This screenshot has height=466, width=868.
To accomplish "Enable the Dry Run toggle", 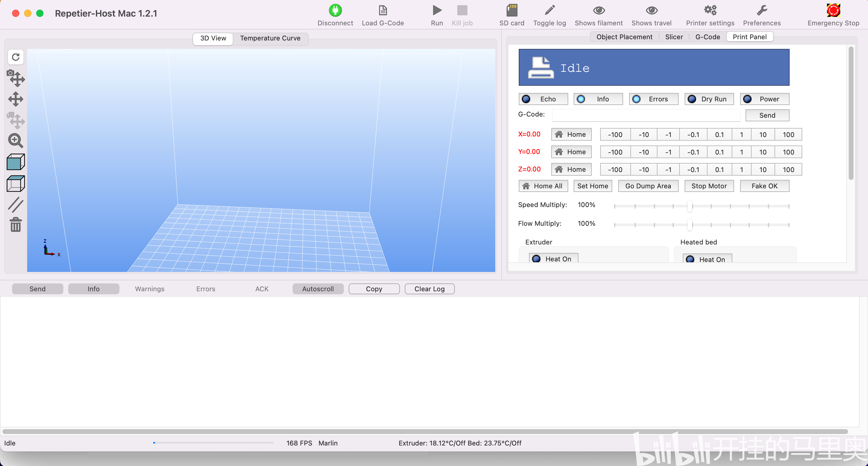I will point(709,99).
